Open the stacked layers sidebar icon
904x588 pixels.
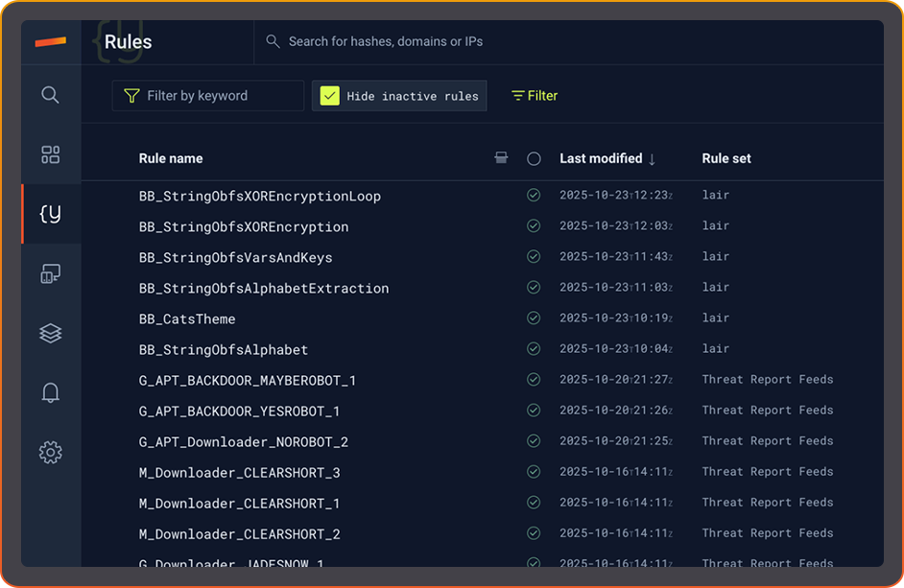pyautogui.click(x=50, y=333)
